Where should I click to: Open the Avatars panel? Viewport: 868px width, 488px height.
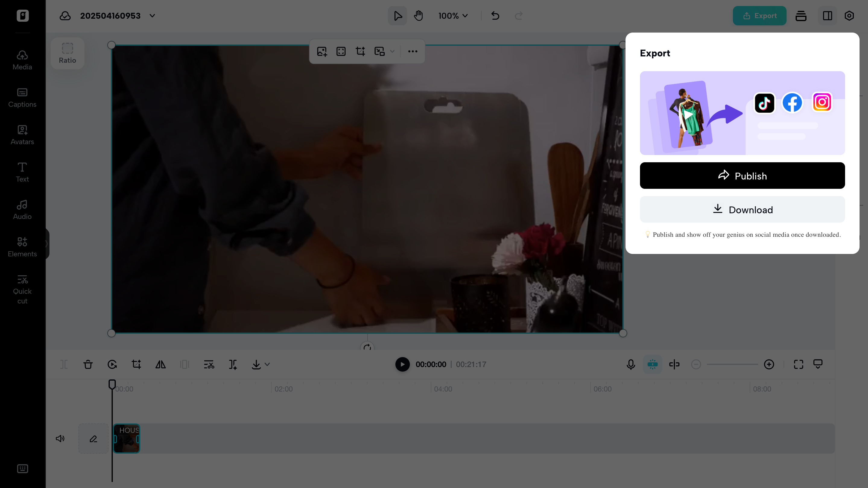click(x=22, y=135)
